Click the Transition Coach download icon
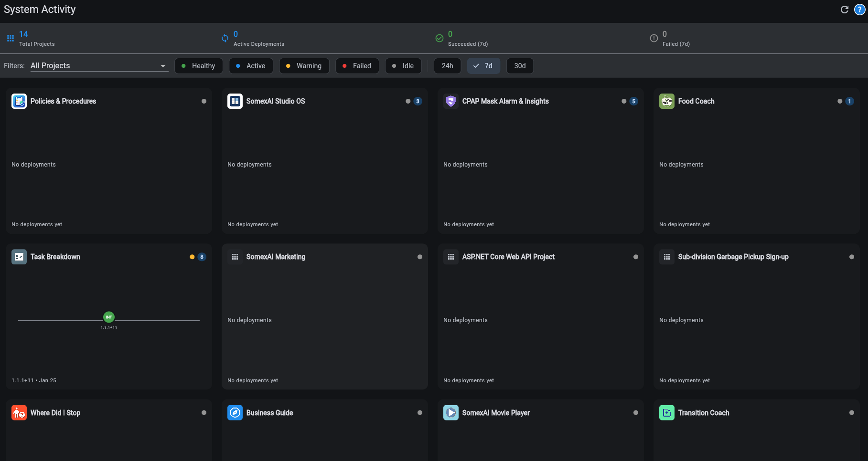The width and height of the screenshot is (868, 461). tap(666, 412)
